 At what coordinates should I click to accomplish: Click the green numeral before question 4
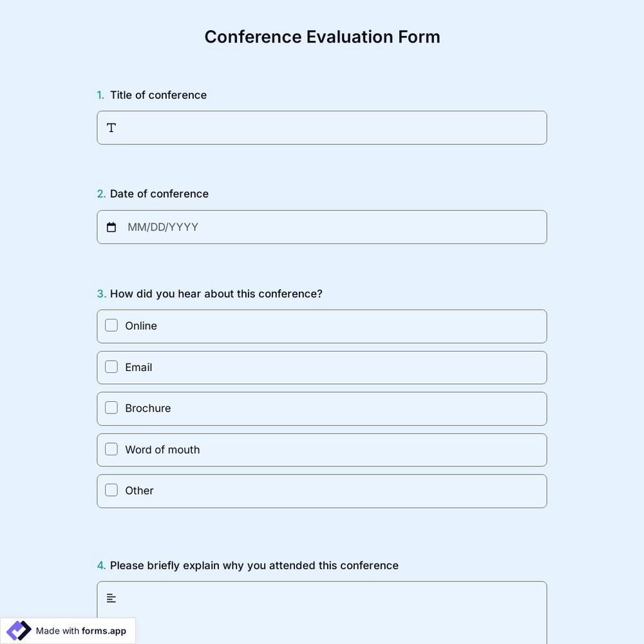[101, 565]
